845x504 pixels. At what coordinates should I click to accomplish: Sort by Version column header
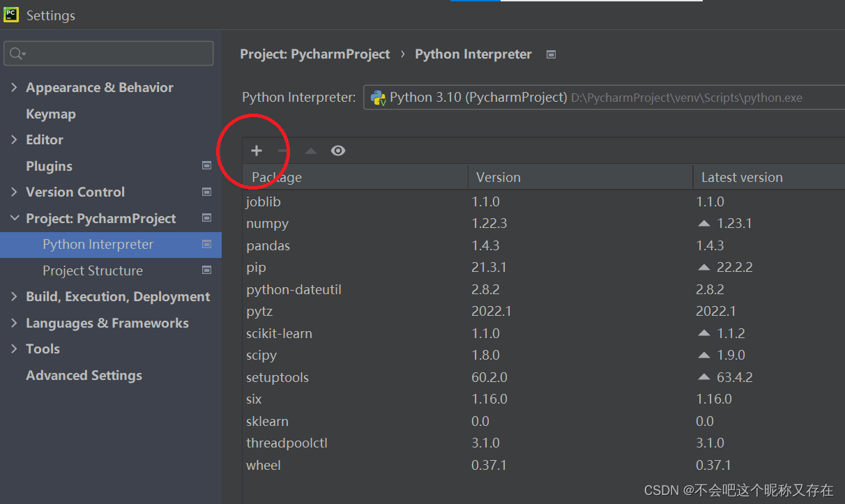pos(580,177)
